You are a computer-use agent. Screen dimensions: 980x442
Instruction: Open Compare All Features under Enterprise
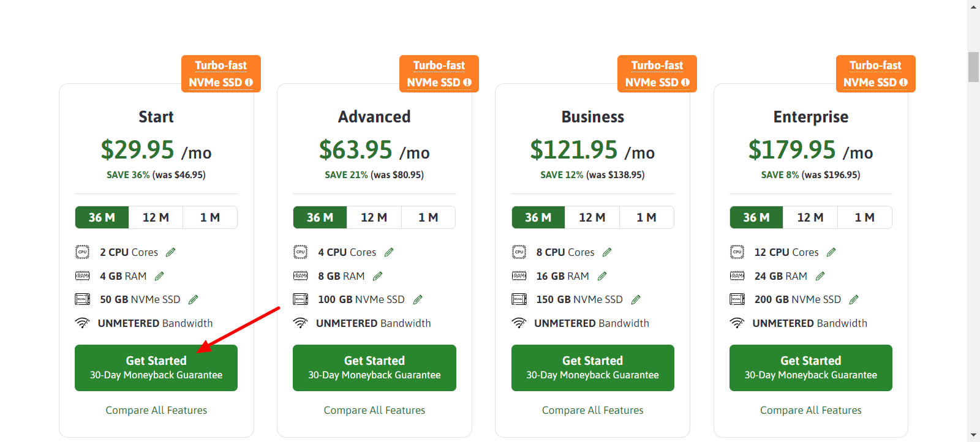[x=811, y=410]
